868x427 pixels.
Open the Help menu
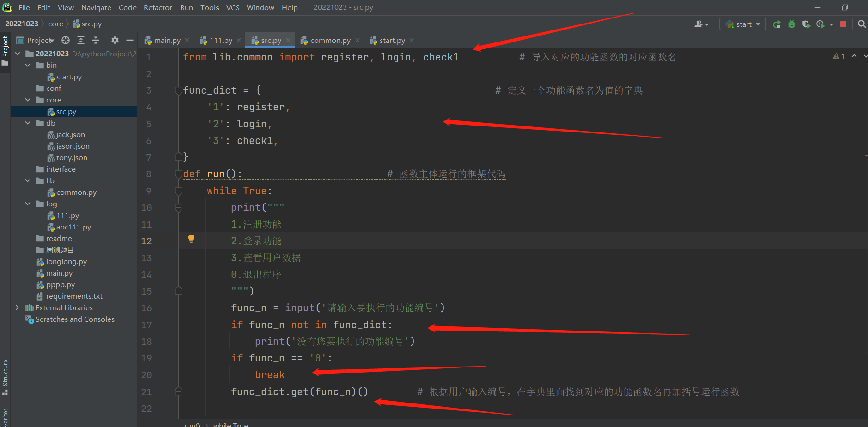[x=290, y=7]
